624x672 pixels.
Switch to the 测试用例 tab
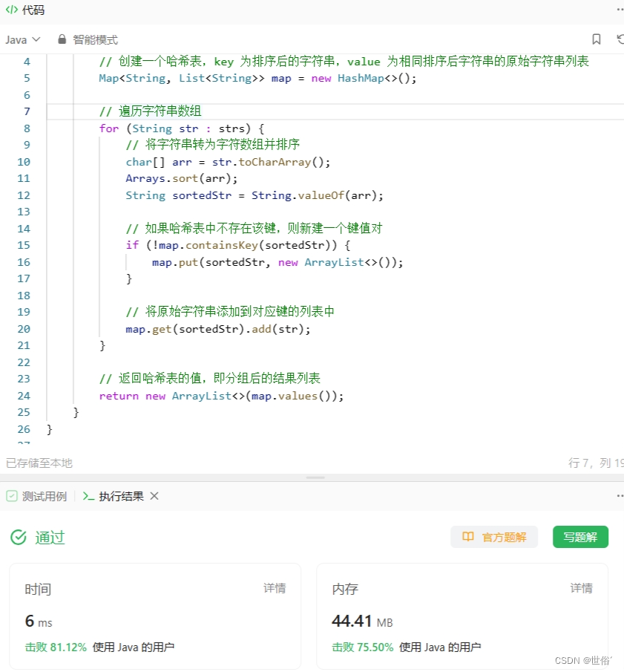[x=42, y=496]
